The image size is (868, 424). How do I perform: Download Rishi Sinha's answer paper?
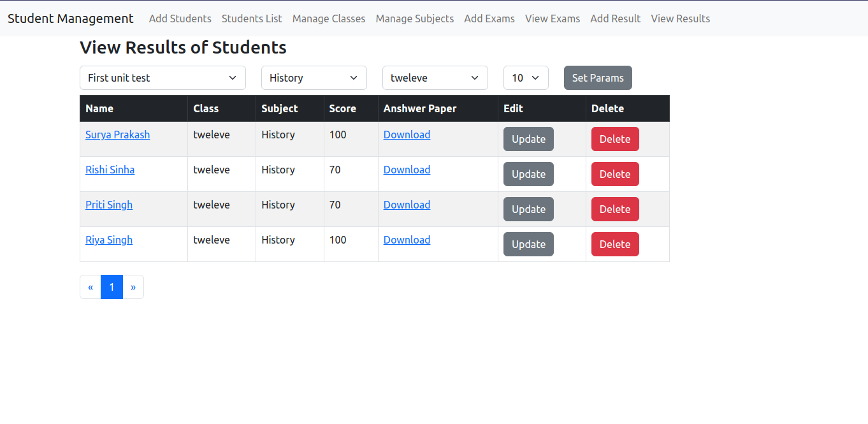[407, 170]
